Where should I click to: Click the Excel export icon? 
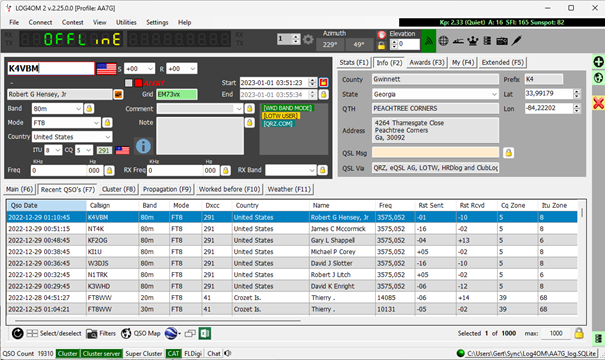coord(205,333)
